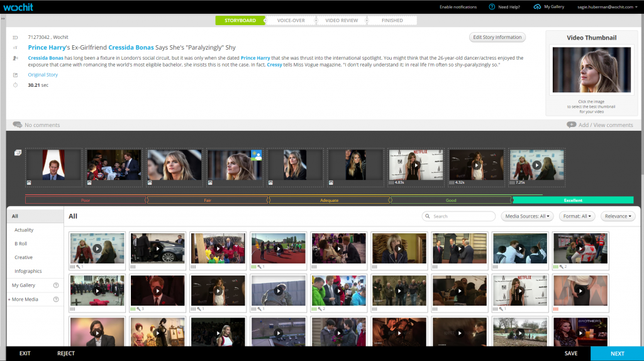Click the help question mark beside My Gallery sidebar

56,285
